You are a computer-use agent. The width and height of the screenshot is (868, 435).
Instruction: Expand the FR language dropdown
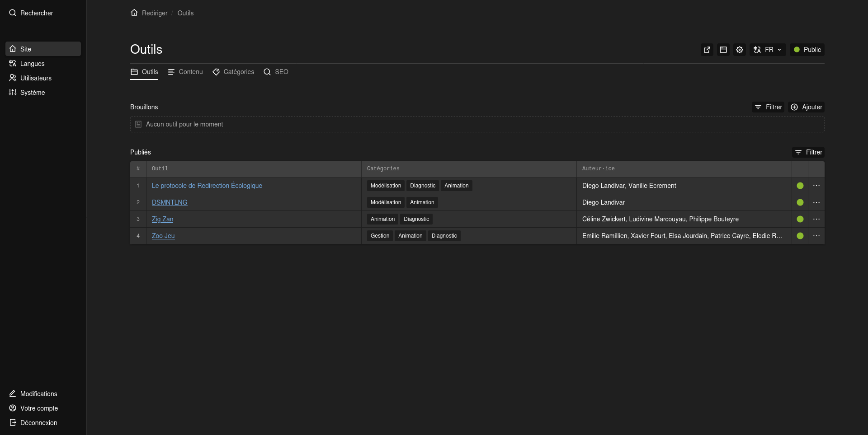(768, 50)
